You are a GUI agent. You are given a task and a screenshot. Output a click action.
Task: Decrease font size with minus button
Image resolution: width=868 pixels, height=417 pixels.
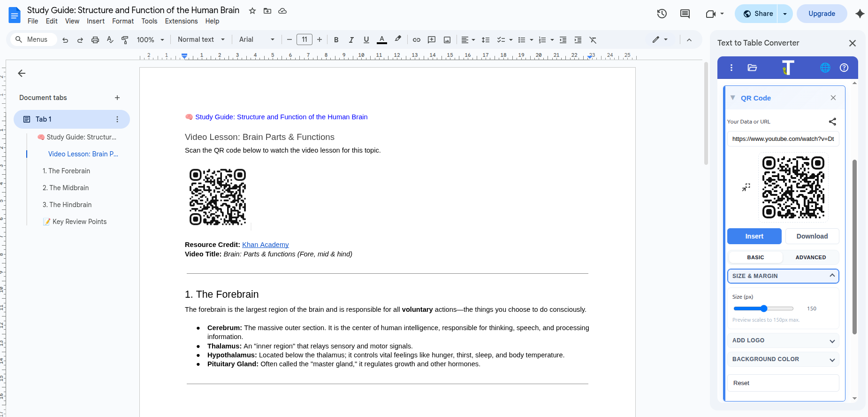tap(289, 39)
